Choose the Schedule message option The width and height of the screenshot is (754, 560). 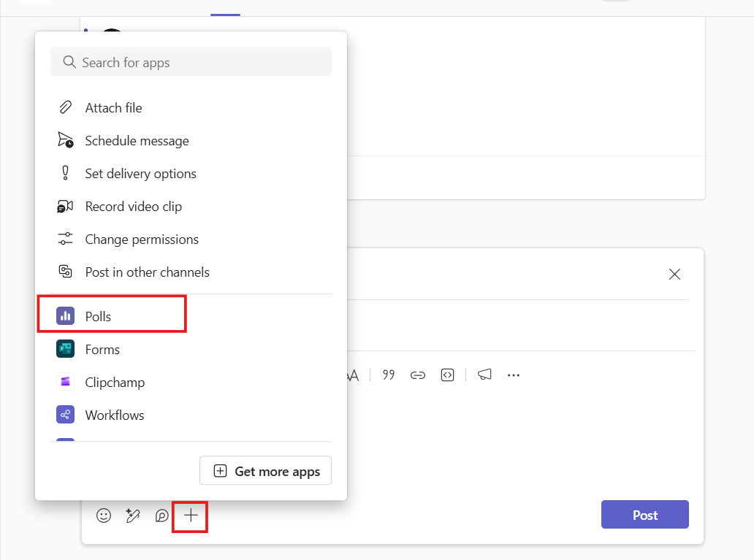pyautogui.click(x=137, y=141)
